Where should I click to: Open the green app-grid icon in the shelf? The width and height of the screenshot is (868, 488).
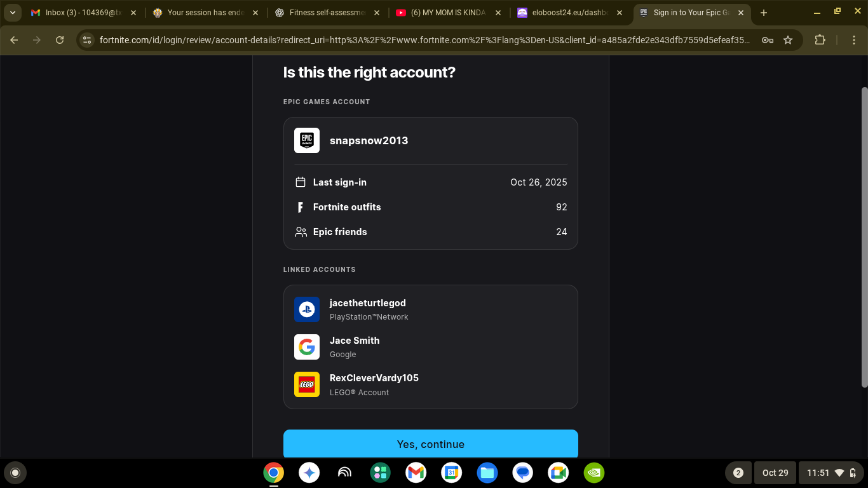pos(381,473)
